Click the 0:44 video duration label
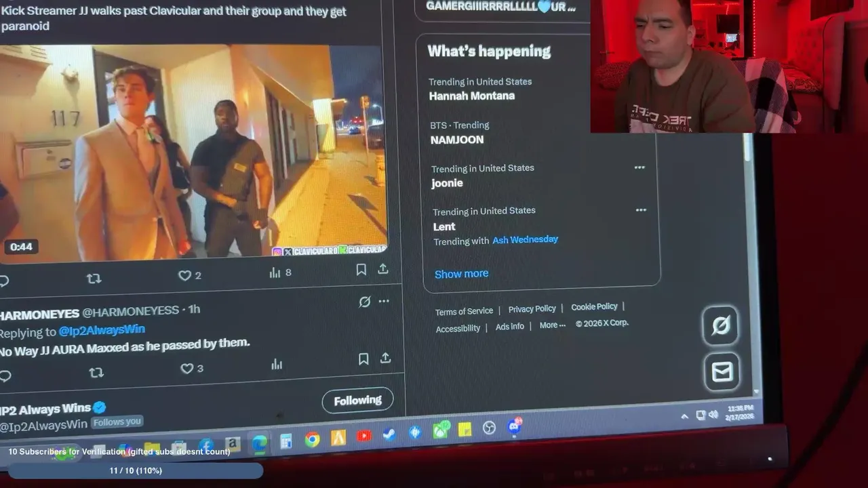This screenshot has height=488, width=868. pyautogui.click(x=21, y=247)
